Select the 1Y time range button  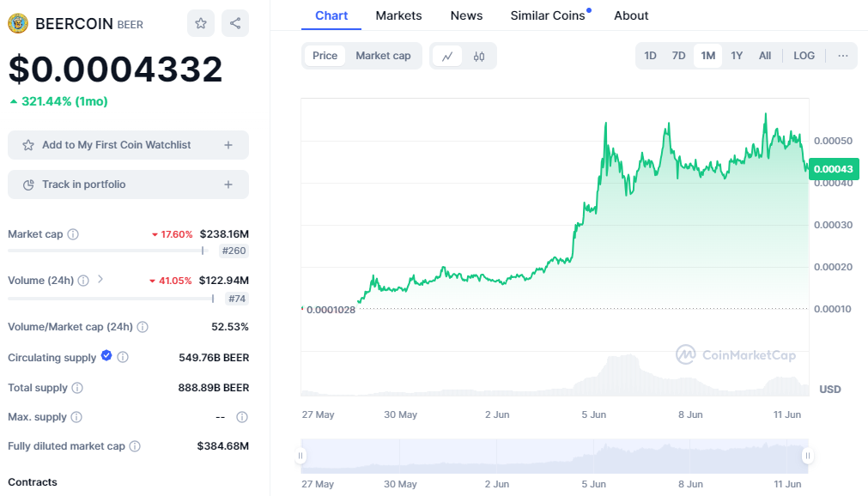pyautogui.click(x=737, y=56)
